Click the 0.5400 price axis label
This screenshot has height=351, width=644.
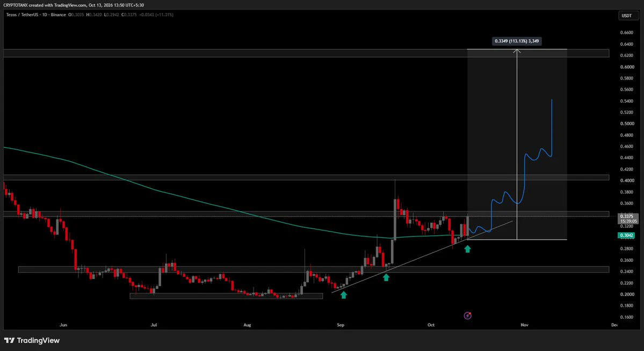(x=626, y=101)
